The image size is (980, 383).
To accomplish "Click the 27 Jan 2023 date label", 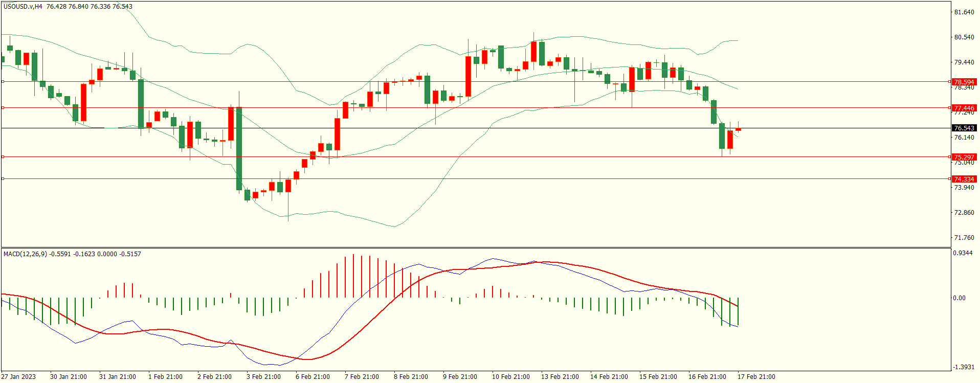I will 18,377.
